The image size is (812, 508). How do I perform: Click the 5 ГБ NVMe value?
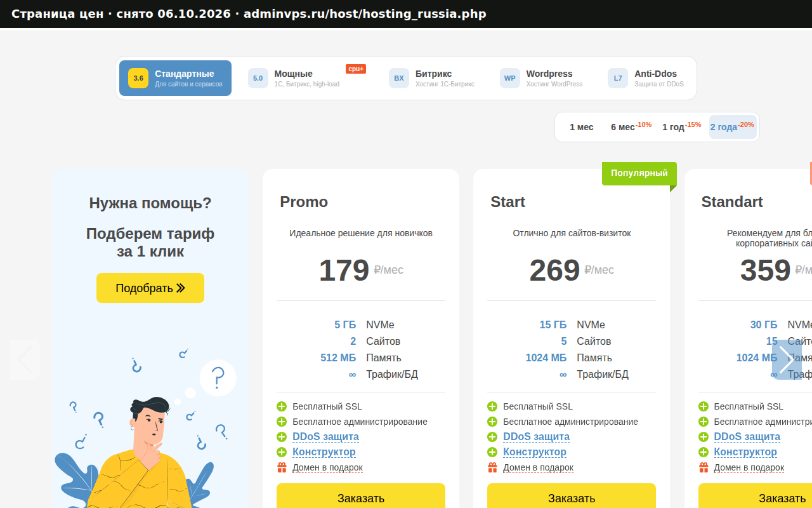[x=345, y=324]
